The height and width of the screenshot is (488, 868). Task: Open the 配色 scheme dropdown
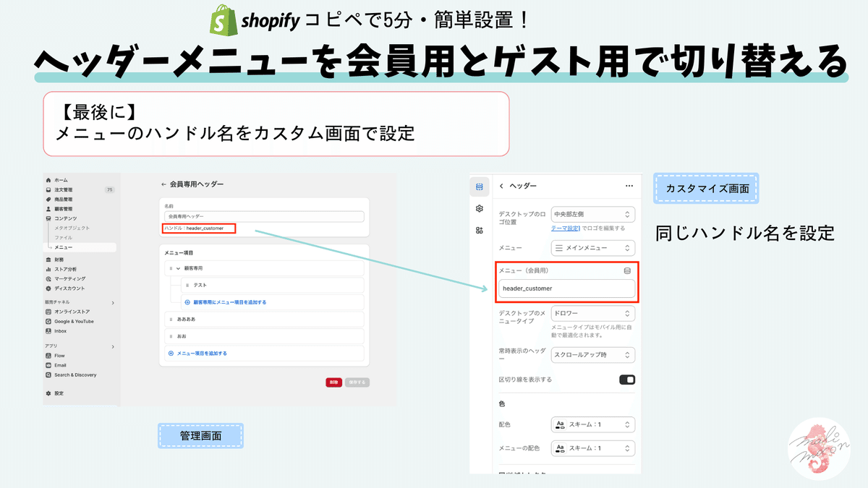593,424
